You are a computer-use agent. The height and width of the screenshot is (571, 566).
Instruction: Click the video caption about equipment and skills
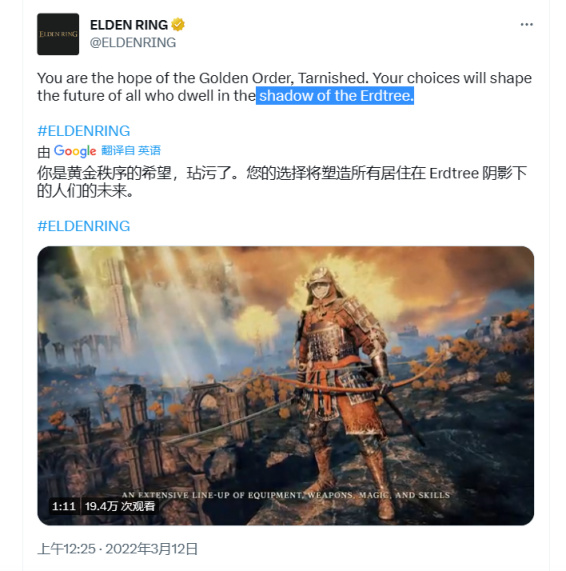[x=286, y=495]
